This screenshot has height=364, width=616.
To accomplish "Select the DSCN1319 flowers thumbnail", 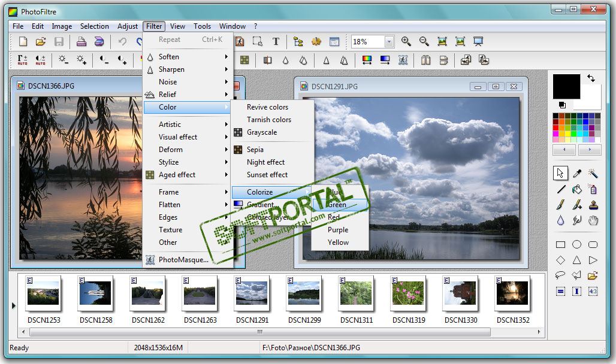I will tap(409, 293).
